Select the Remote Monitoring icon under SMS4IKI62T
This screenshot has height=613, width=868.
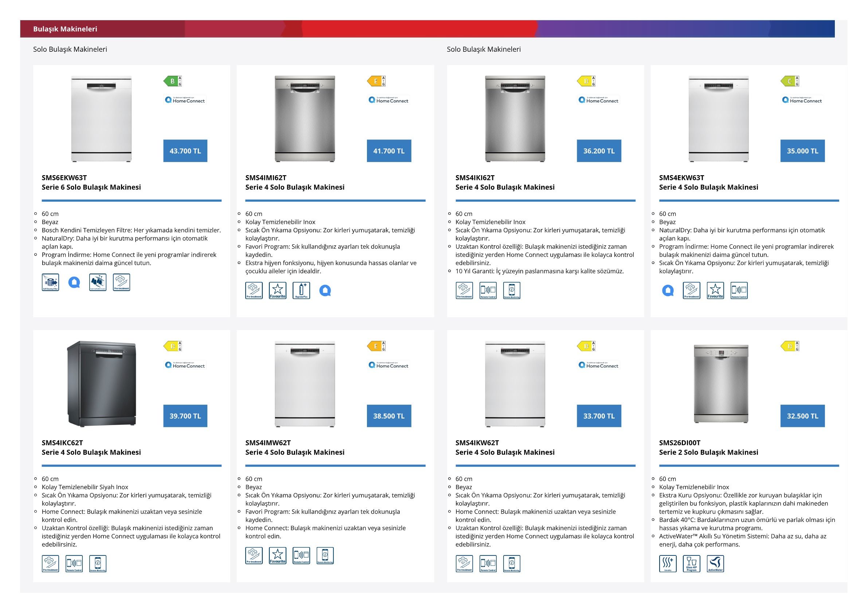click(x=512, y=291)
